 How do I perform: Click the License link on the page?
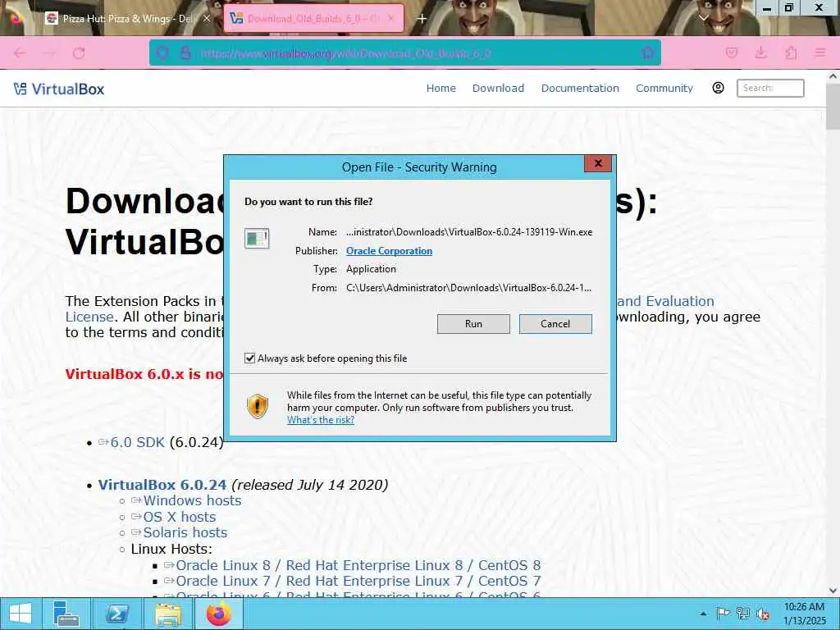point(89,317)
